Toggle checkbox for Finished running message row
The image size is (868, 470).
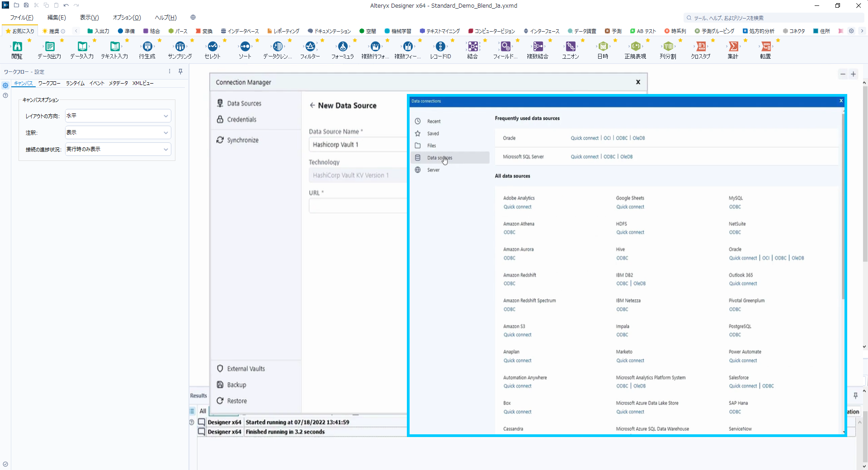pyautogui.click(x=202, y=432)
